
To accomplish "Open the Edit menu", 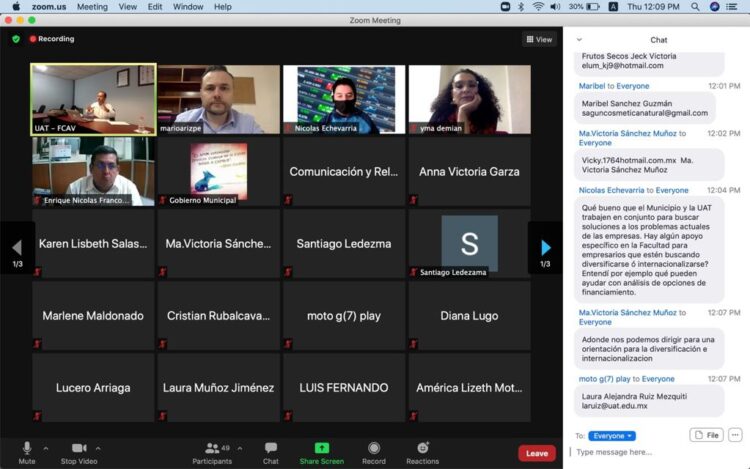I will [154, 7].
